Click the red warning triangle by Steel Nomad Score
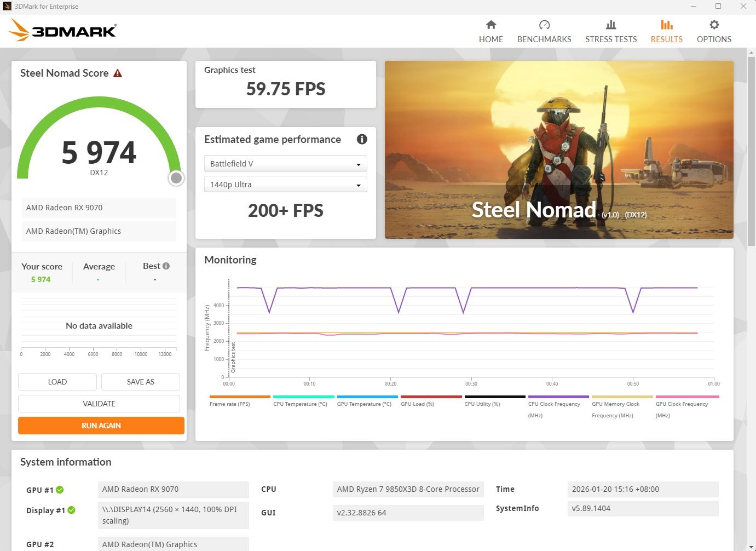The height and width of the screenshot is (551, 756). (x=118, y=73)
